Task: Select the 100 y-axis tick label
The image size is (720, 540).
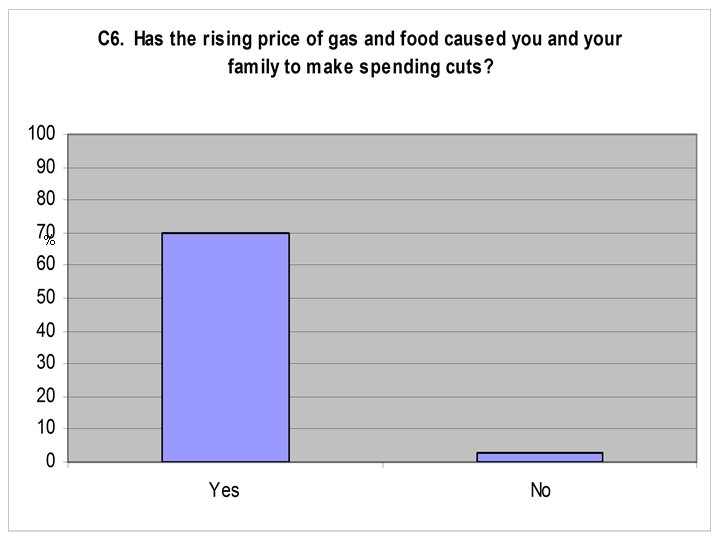Action: click(x=41, y=134)
